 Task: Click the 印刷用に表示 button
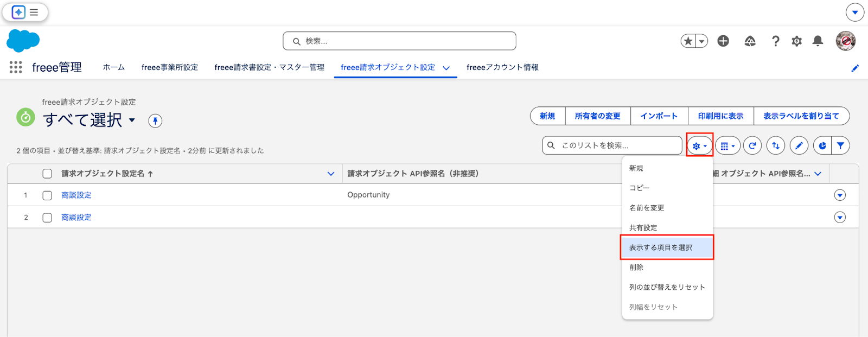coord(721,116)
